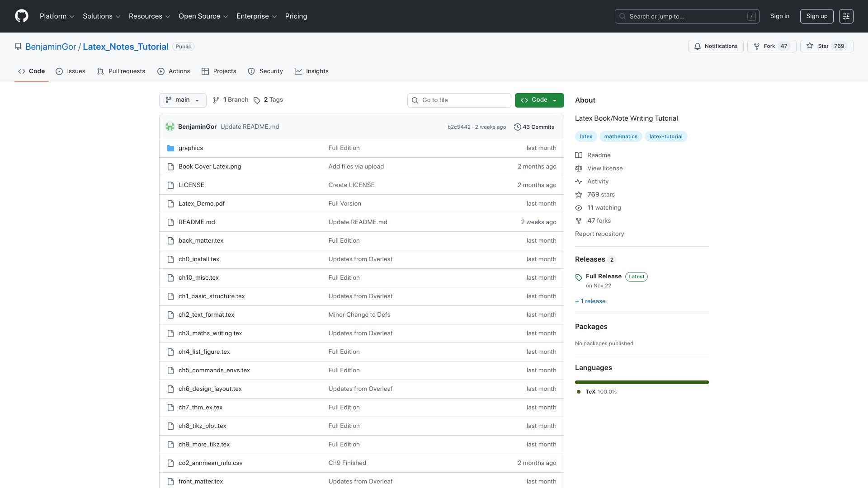This screenshot has height=488, width=868.
Task: Open the graphics folder icon
Action: (170, 148)
